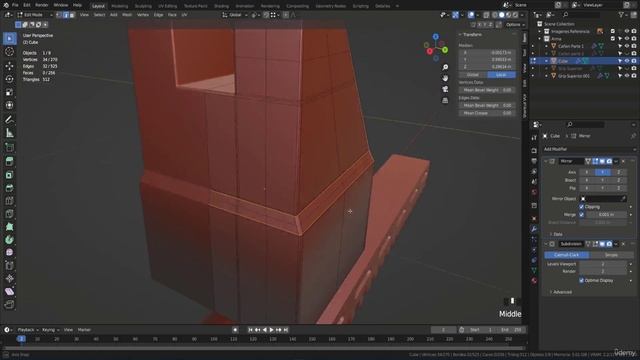This screenshot has height=360, width=640.
Task: Select the Rip Region tool
Action: pyautogui.click(x=9, y=304)
